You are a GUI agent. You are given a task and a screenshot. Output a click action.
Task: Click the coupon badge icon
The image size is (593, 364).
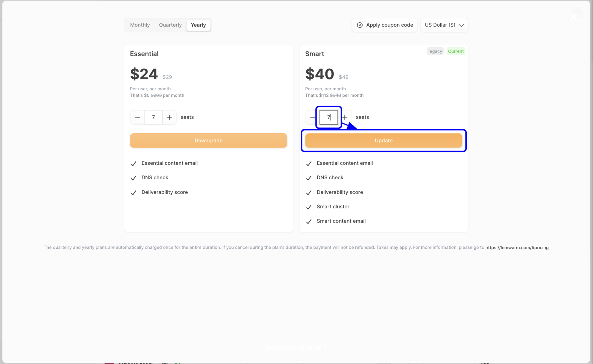click(360, 25)
